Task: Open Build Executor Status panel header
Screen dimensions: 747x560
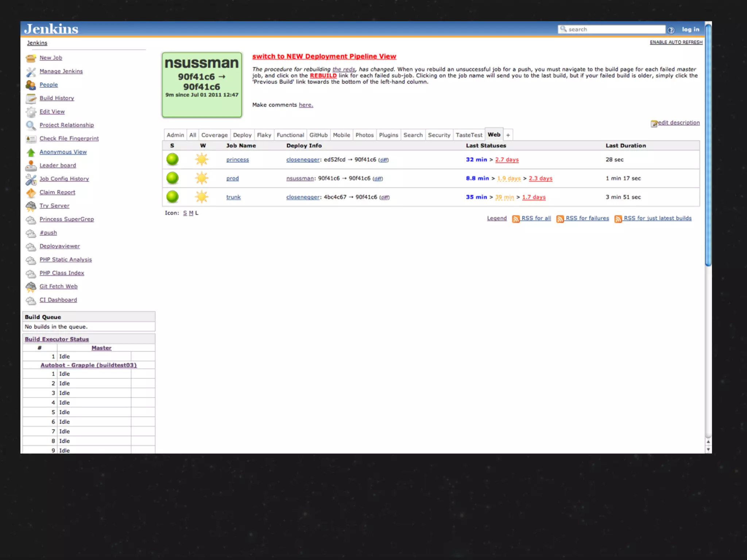Action: [57, 339]
